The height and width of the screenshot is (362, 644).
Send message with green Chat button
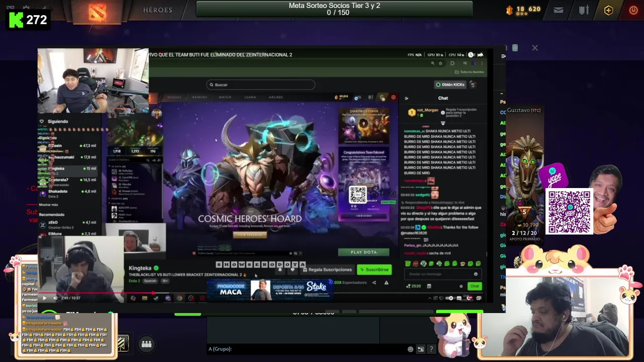[x=474, y=286]
